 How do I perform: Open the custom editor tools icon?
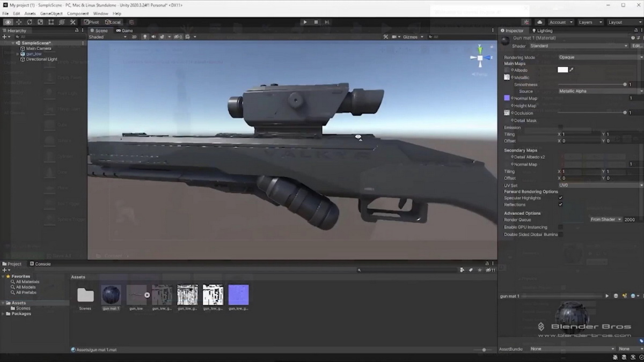click(72, 22)
